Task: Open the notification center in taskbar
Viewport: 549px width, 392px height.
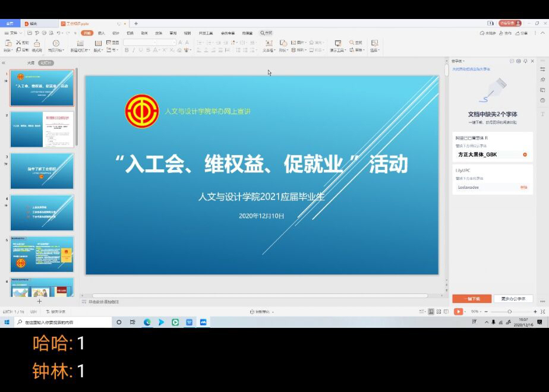Action: (539, 323)
